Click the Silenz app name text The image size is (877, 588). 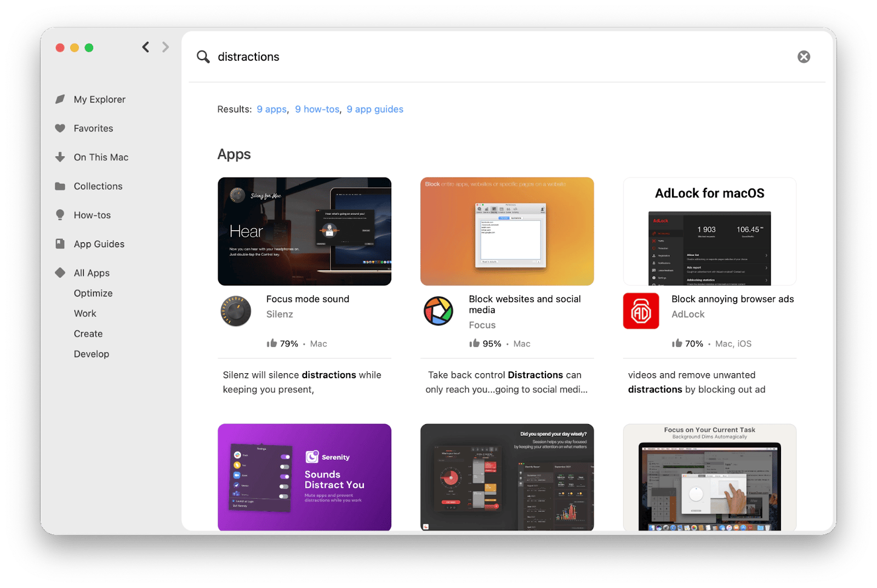[280, 314]
